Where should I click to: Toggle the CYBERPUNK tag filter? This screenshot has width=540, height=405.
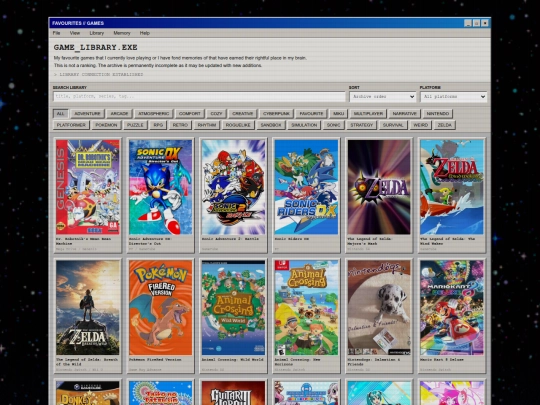pos(276,114)
